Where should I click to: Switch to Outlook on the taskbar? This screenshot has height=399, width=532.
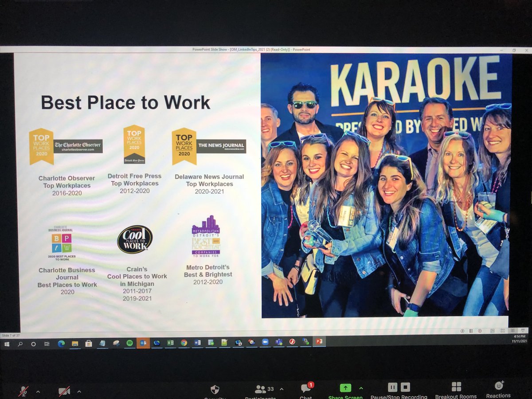143,343
